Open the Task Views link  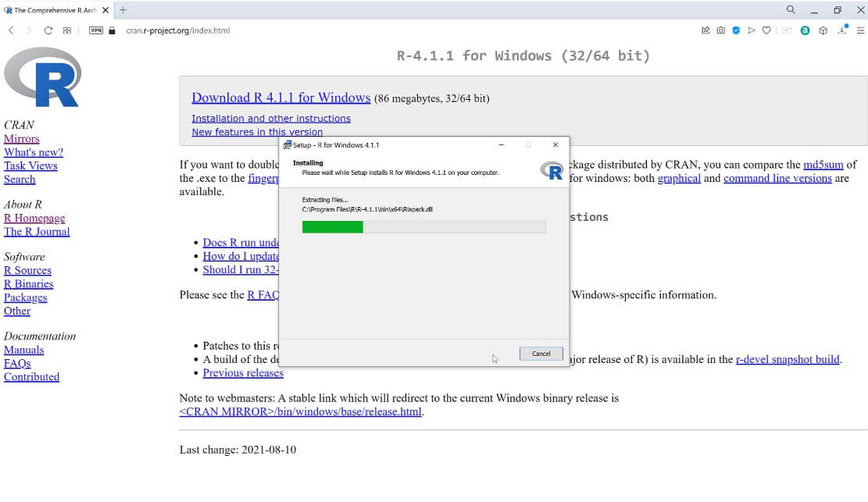[x=30, y=166]
